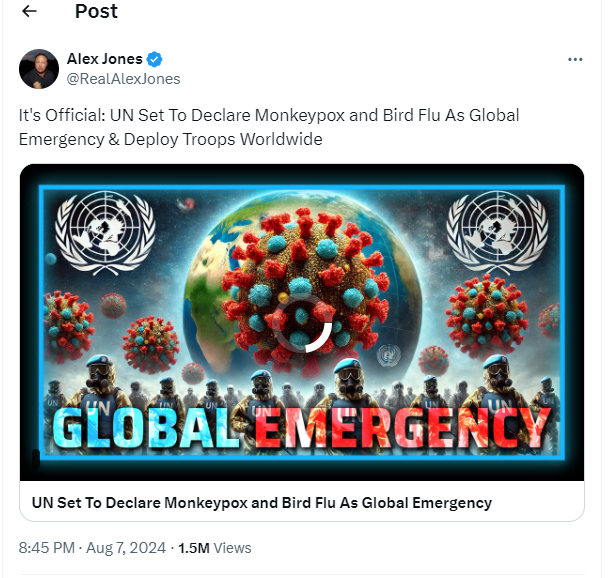
Task: Click the Aug 7, 2024 date
Action: [x=126, y=548]
